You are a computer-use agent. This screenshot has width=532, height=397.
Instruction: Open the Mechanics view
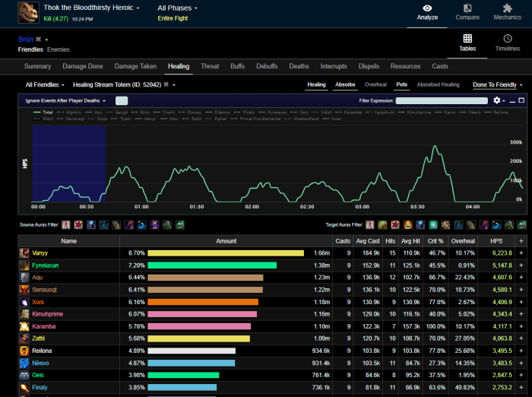[507, 11]
